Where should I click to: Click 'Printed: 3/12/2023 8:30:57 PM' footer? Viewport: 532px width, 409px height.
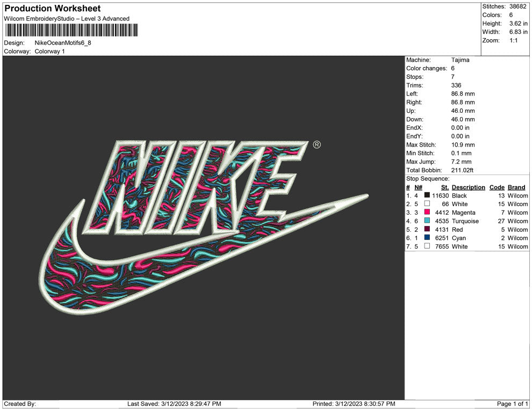(x=354, y=404)
